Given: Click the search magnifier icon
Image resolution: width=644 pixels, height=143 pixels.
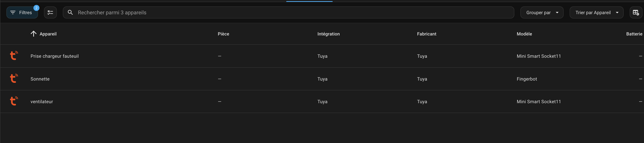Looking at the screenshot, I should 70,12.
